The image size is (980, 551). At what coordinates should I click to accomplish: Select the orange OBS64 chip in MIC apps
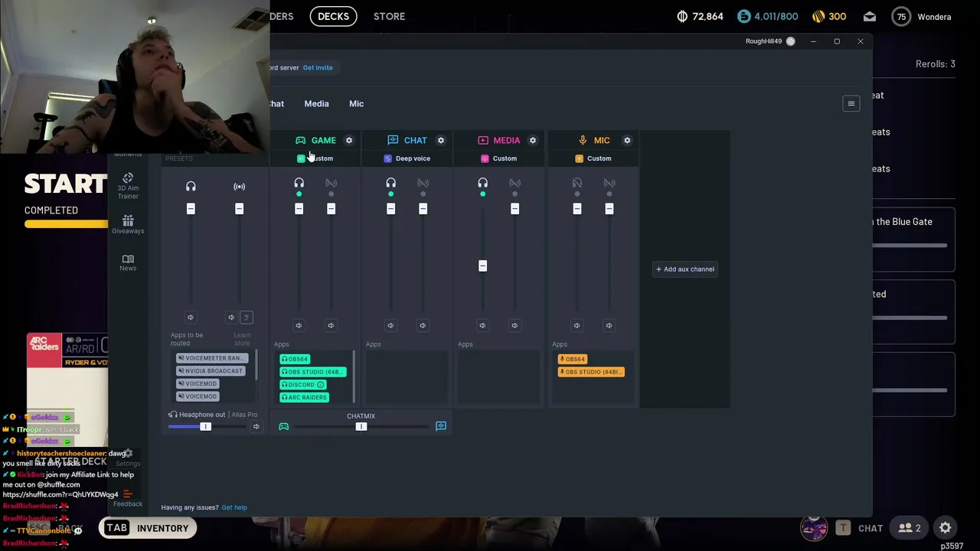tap(573, 359)
